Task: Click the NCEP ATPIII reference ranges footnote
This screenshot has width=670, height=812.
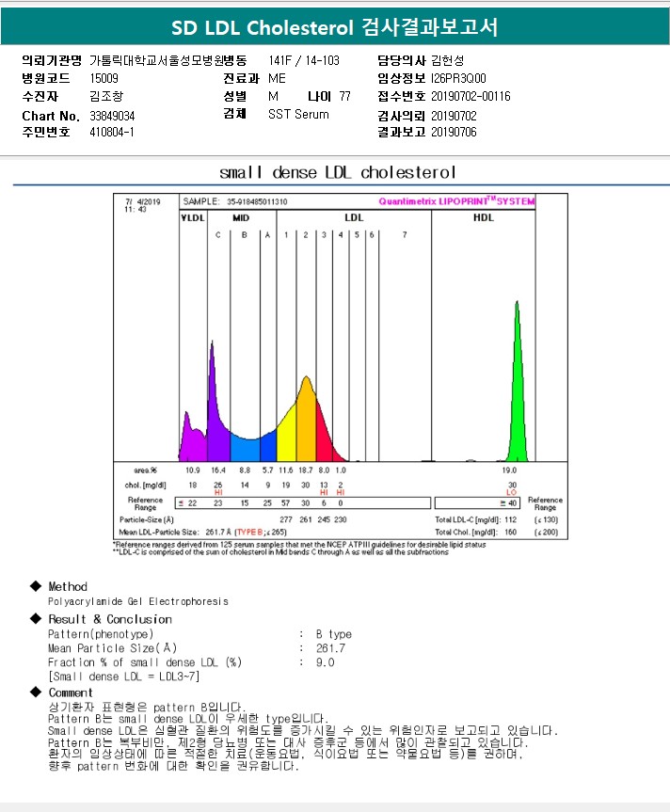Action: (x=299, y=545)
